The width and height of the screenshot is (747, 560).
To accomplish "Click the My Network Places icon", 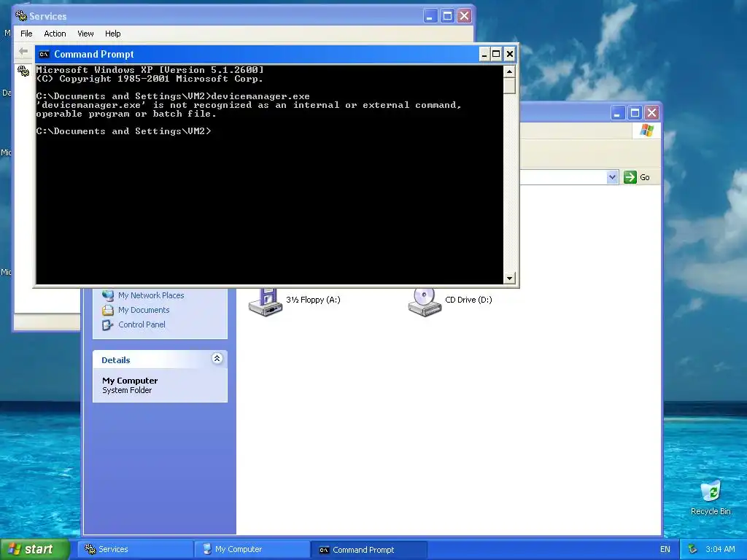I will 108,295.
